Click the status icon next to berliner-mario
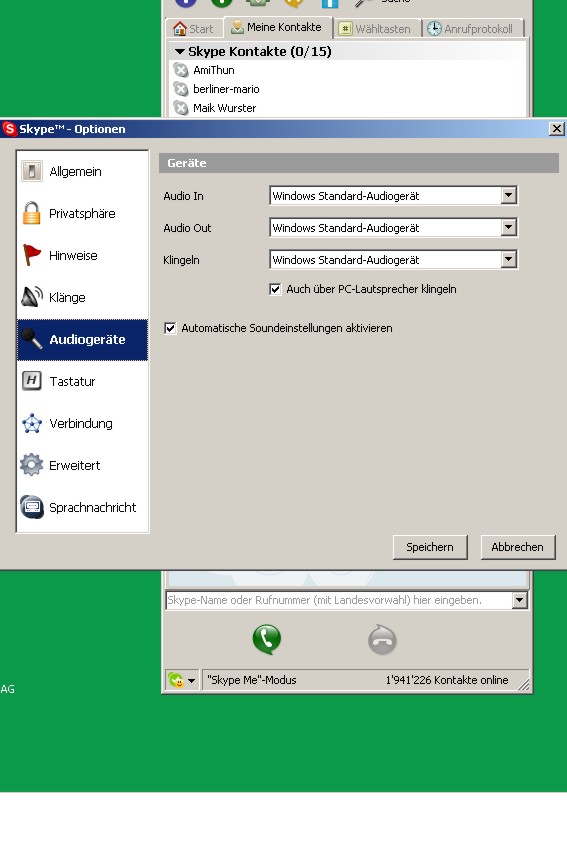Image resolution: width=567 pixels, height=850 pixels. coord(181,89)
